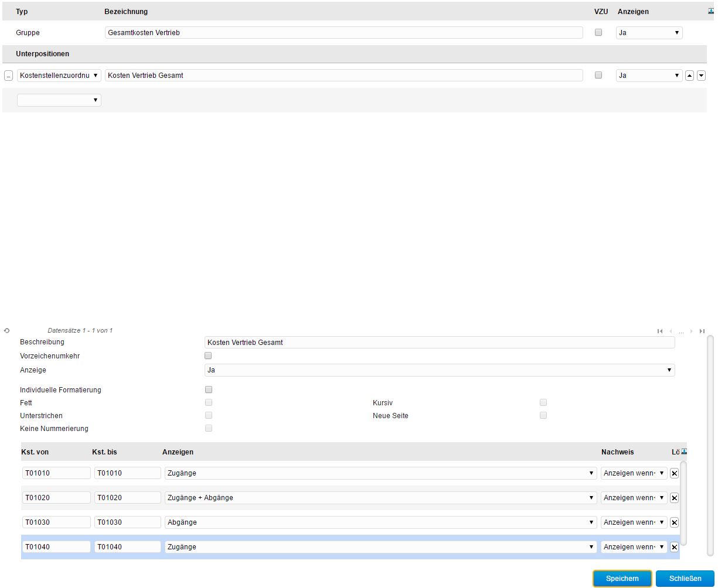This screenshot has height=588, width=718.
Task: Move Kosten Vertrieb Gesamt row down
Action: point(701,76)
